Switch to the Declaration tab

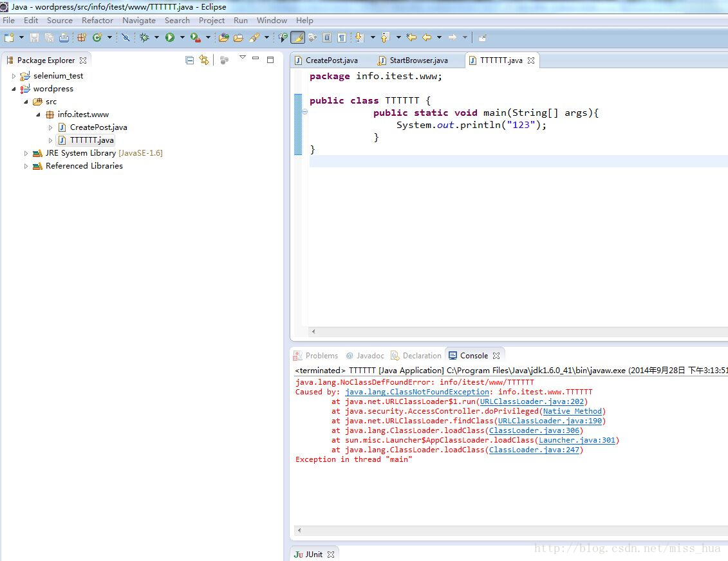pos(416,355)
